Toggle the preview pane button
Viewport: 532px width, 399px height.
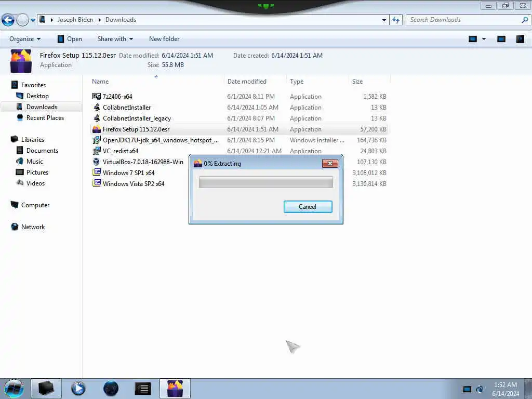coord(501,39)
